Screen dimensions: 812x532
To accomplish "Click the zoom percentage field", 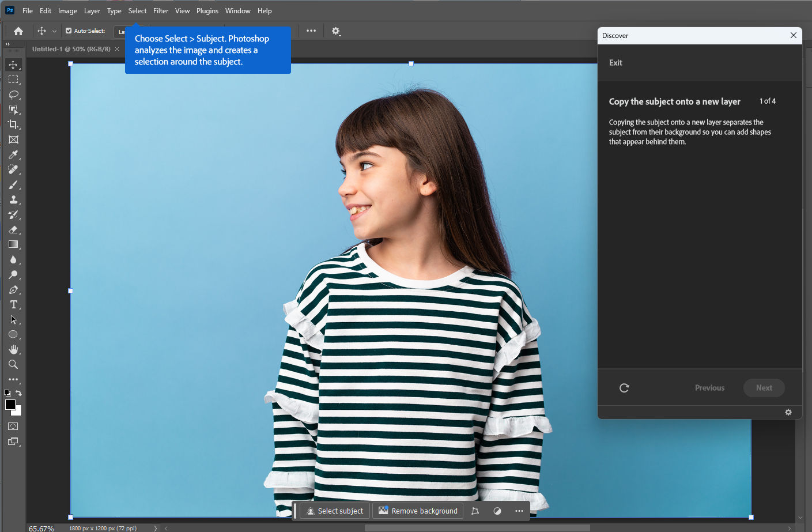I will coord(41,528).
